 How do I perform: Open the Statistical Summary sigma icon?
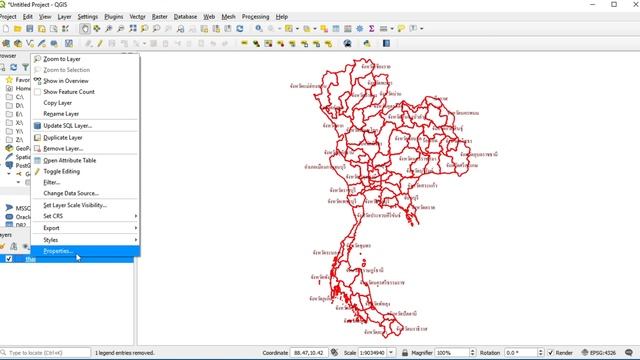(371, 29)
